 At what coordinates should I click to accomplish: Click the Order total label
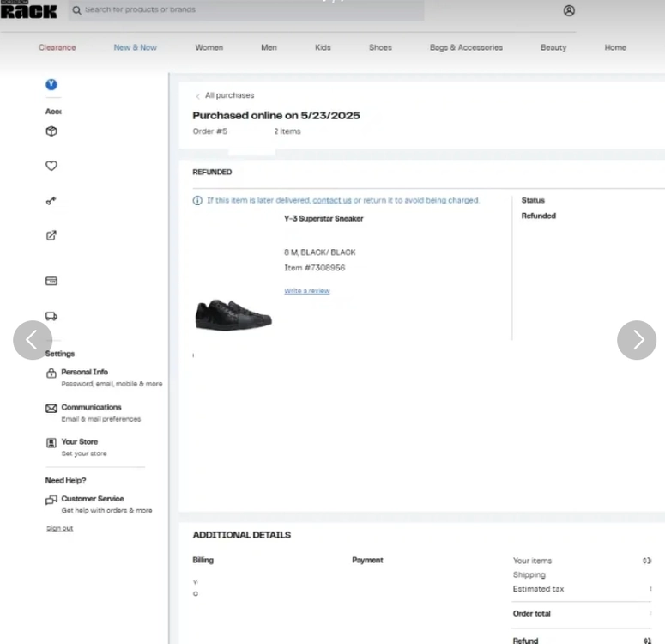(531, 613)
